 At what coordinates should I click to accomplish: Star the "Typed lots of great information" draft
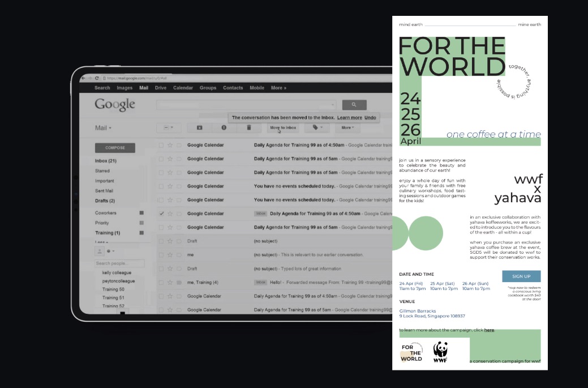pos(170,268)
